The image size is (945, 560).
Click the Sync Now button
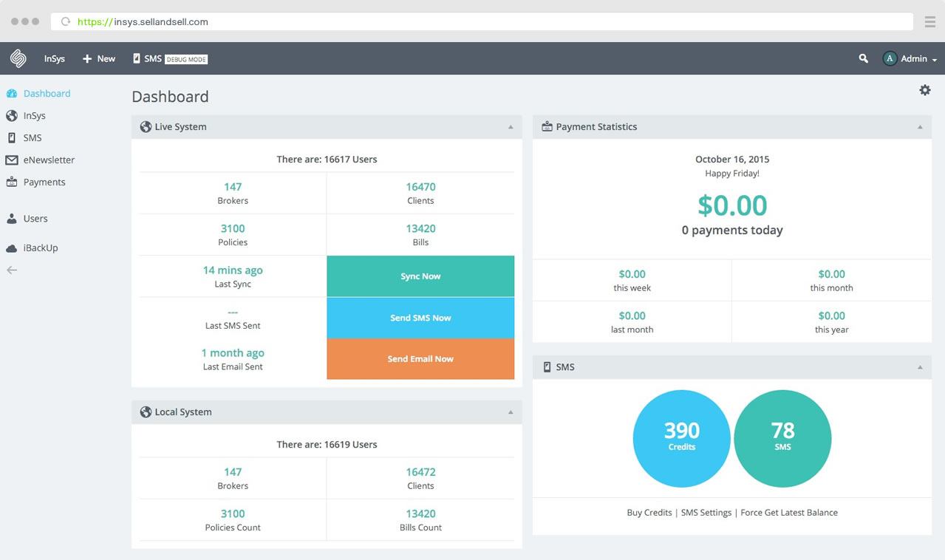coord(420,276)
